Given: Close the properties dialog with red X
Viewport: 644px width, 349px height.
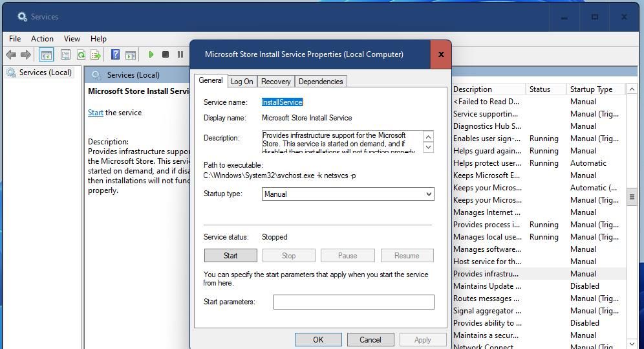Looking at the screenshot, I should 441,54.
